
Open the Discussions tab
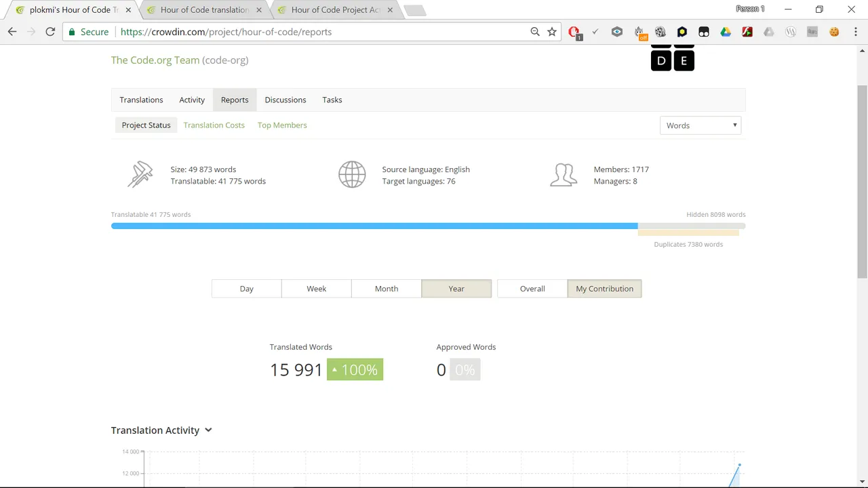pyautogui.click(x=285, y=100)
